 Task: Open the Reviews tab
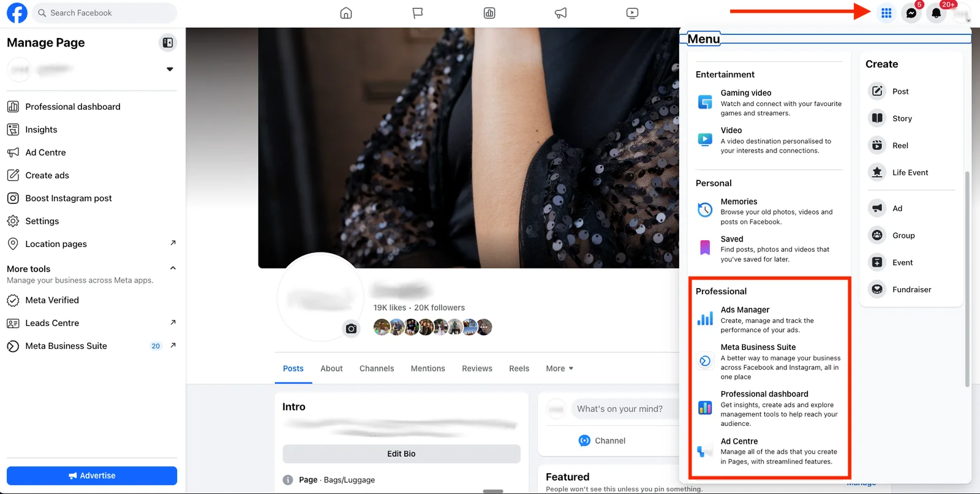pyautogui.click(x=477, y=368)
